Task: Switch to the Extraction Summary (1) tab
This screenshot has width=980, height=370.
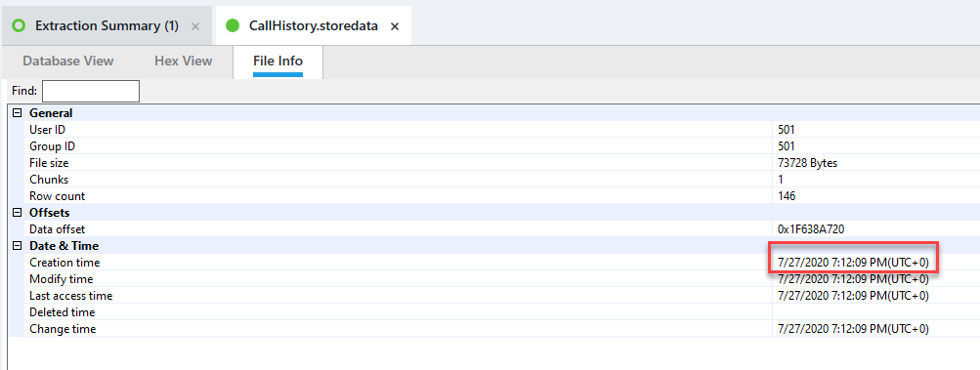Action: point(107,26)
